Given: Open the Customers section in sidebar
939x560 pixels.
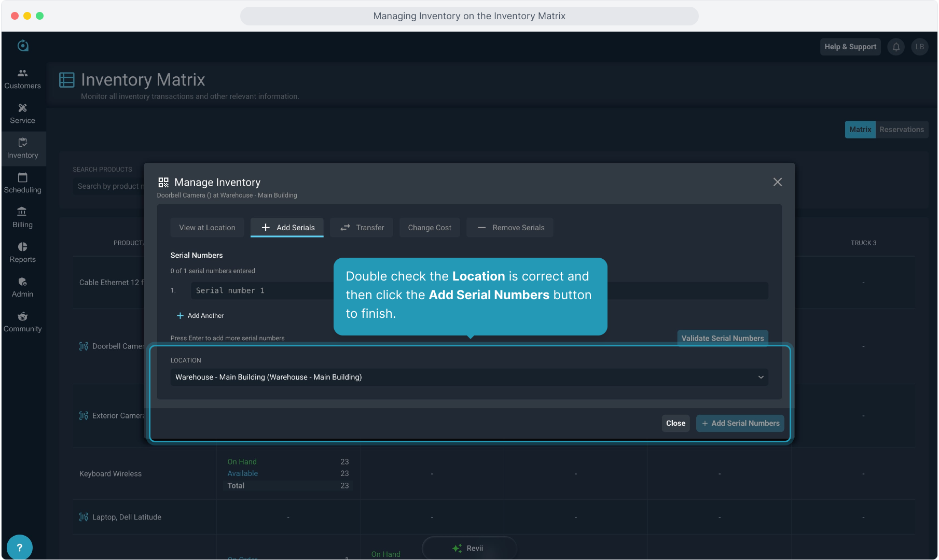Looking at the screenshot, I should (x=22, y=79).
